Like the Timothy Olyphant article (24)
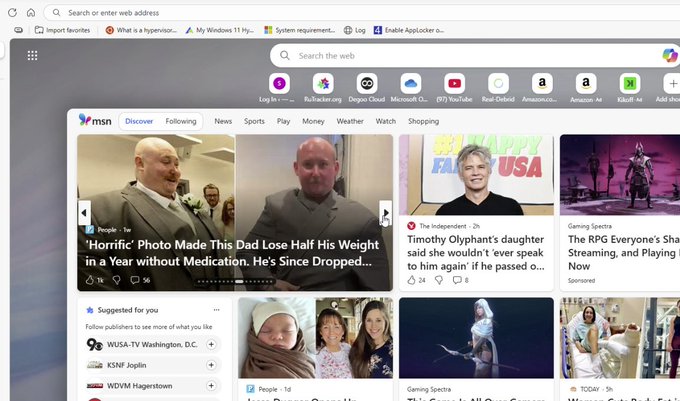This screenshot has height=401, width=680. [416, 280]
